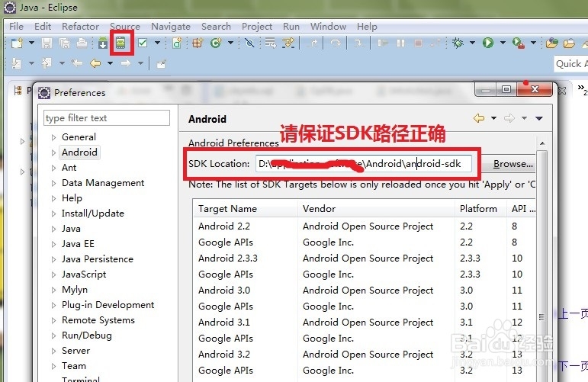
Task: Click the Suspend debug toolbar icon
Action: click(x=400, y=43)
